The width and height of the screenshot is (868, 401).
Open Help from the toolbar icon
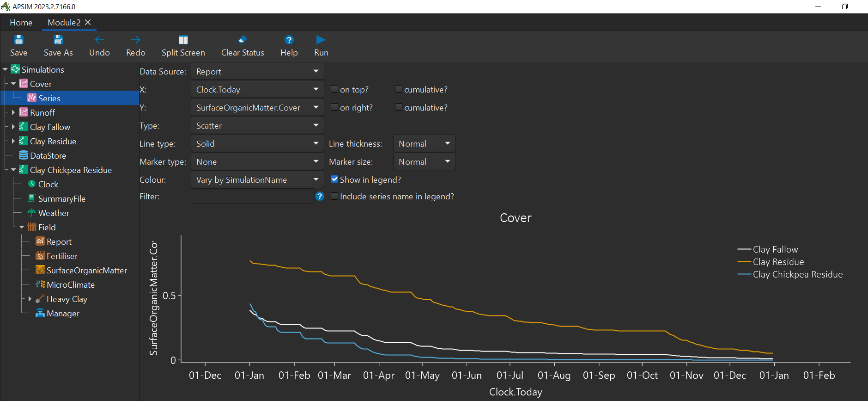[x=289, y=40]
